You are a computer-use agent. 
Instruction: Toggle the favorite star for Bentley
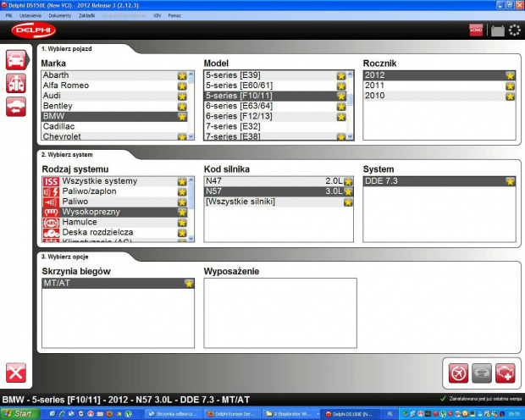[182, 107]
